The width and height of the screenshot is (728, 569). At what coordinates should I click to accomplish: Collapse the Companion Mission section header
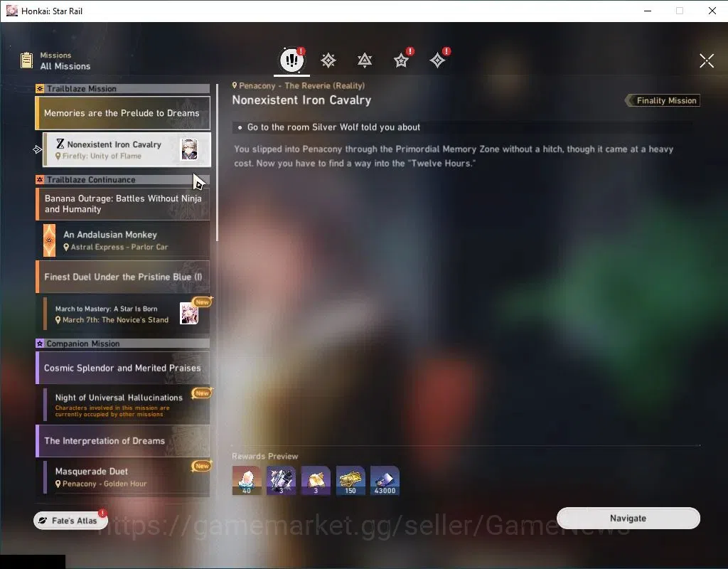122,344
